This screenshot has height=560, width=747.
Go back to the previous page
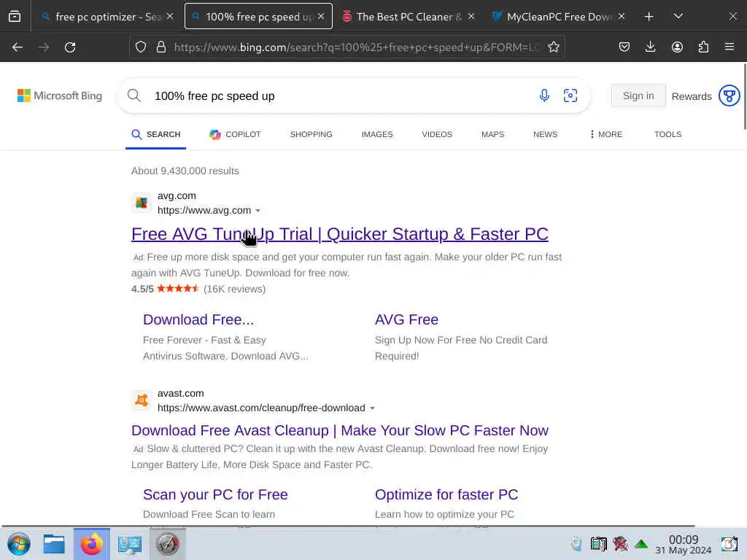click(x=18, y=47)
